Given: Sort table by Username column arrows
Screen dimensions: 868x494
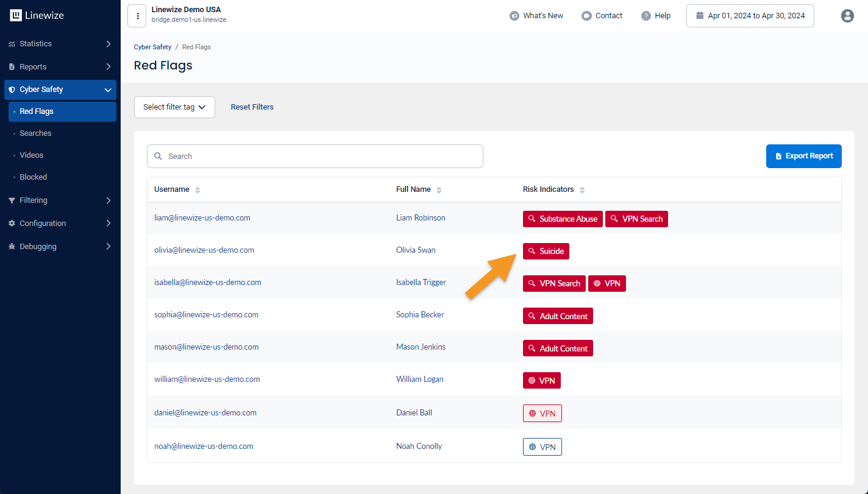Looking at the screenshot, I should pyautogui.click(x=197, y=190).
